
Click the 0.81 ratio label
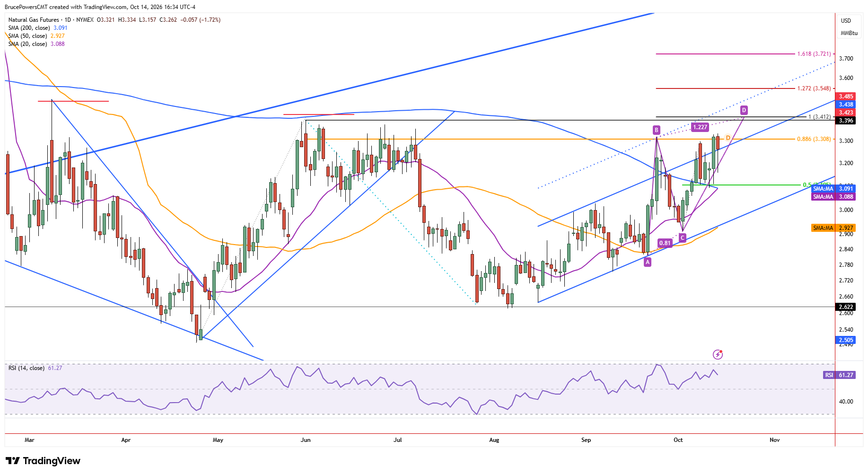point(665,243)
